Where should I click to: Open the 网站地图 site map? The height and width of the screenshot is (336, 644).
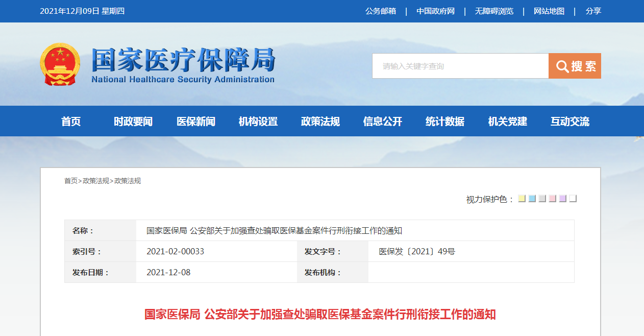tap(549, 11)
